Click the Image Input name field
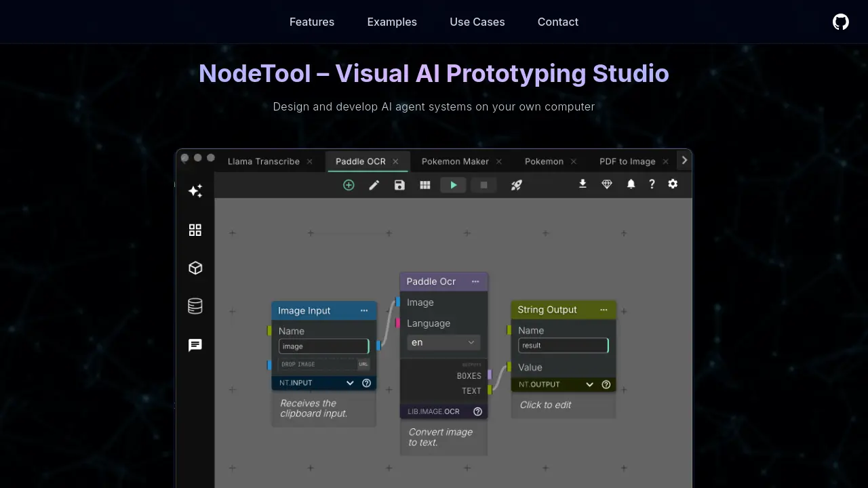Screen dimensions: 868x488 (x=324, y=346)
